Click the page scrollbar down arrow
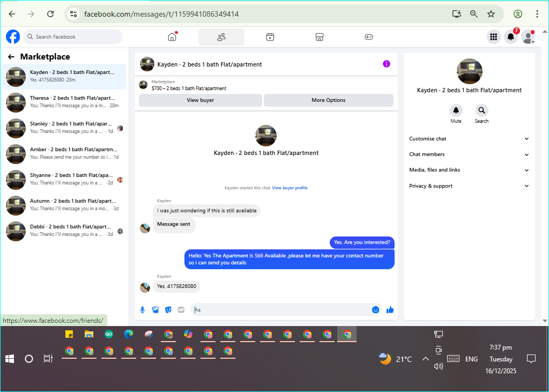 545,321
